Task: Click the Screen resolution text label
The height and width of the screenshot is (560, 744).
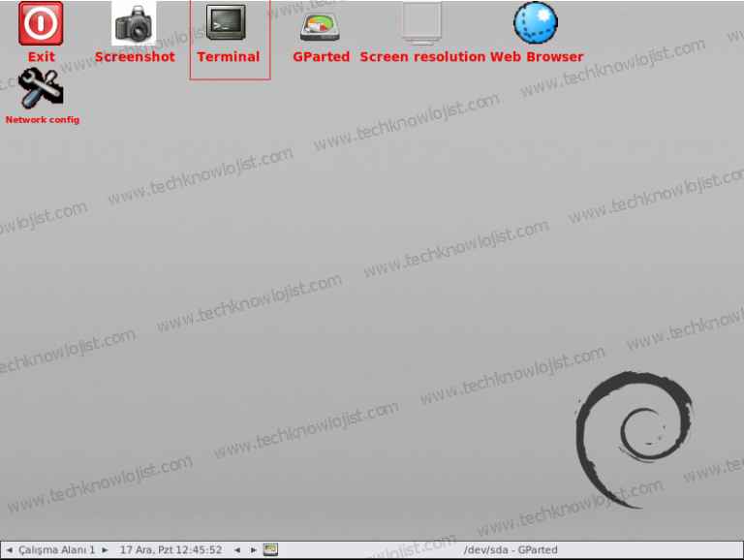Action: coord(422,57)
